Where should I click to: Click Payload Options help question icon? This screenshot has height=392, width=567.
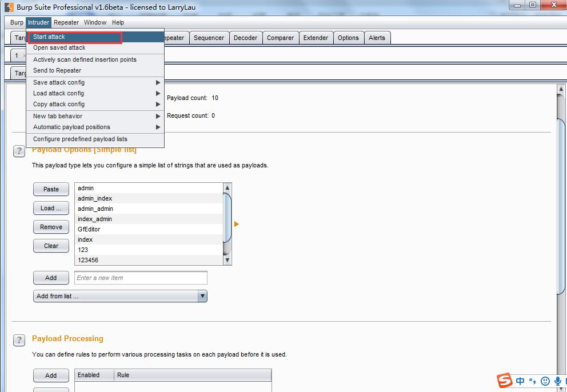19,151
